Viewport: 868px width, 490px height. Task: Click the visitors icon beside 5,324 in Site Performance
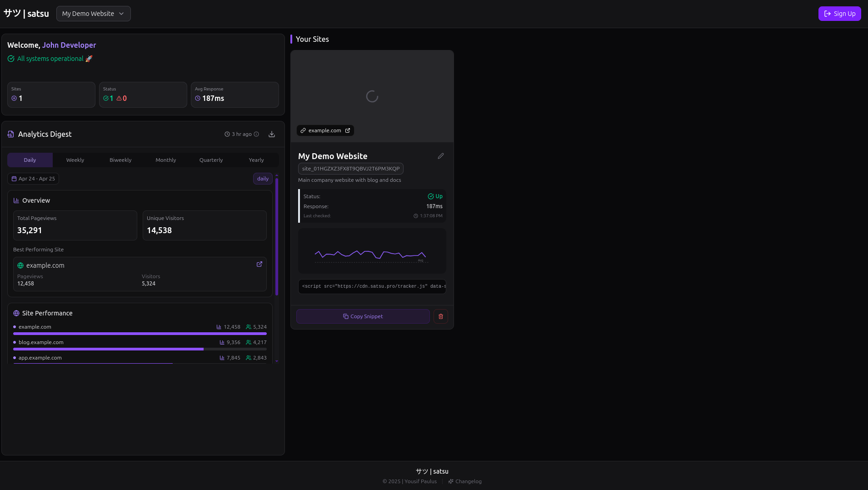249,327
